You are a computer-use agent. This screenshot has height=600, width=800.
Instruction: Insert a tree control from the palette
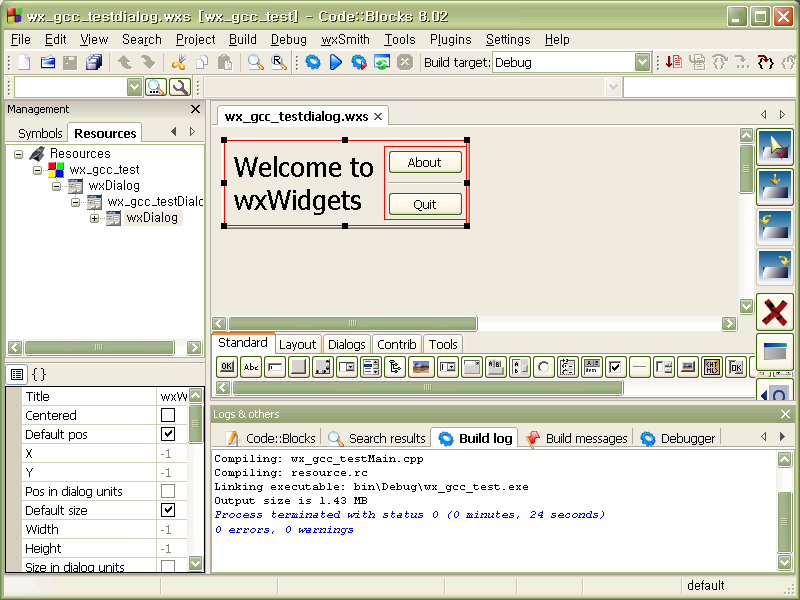394,367
